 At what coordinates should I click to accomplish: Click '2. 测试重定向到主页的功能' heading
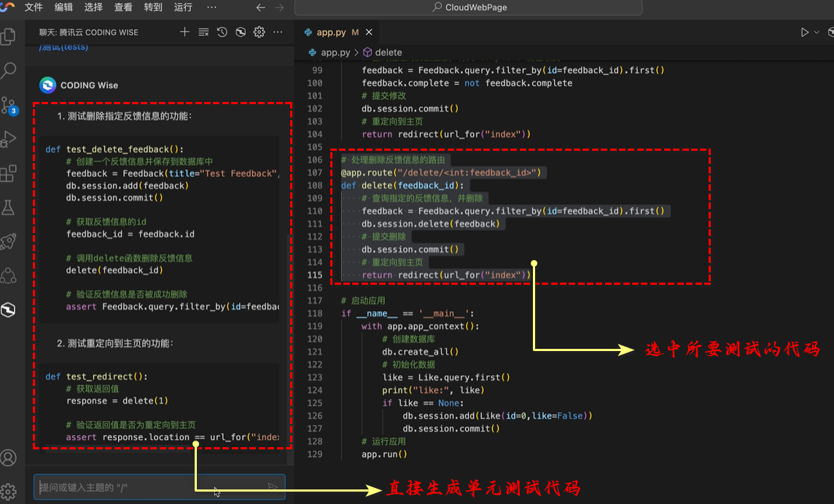point(115,343)
